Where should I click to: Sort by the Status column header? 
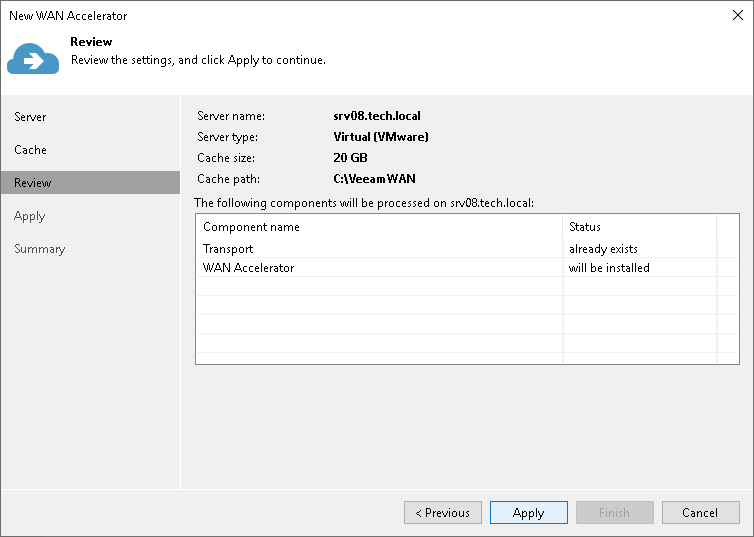(x=640, y=227)
